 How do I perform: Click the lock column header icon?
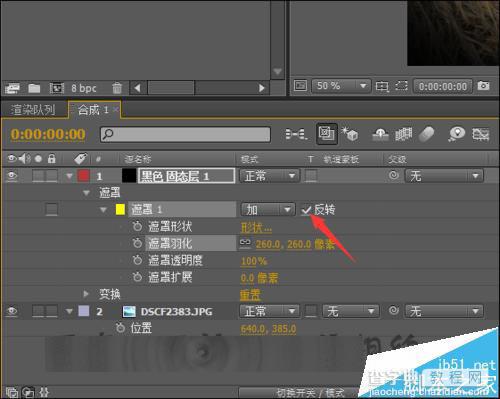[51, 158]
